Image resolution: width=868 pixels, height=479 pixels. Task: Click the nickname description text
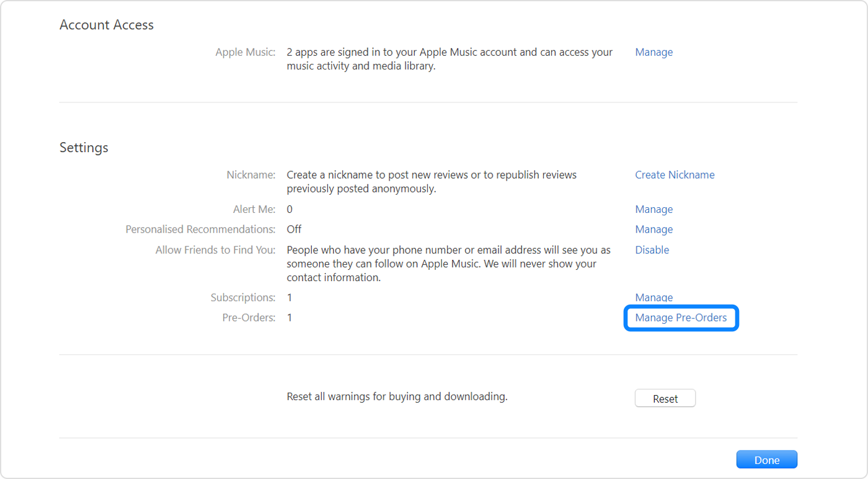[432, 181]
